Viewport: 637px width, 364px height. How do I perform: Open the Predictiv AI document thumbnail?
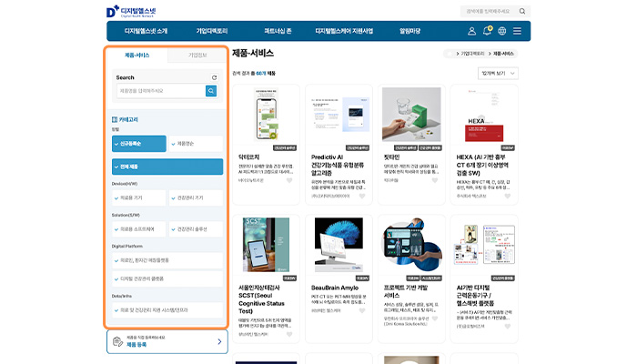tap(339, 115)
